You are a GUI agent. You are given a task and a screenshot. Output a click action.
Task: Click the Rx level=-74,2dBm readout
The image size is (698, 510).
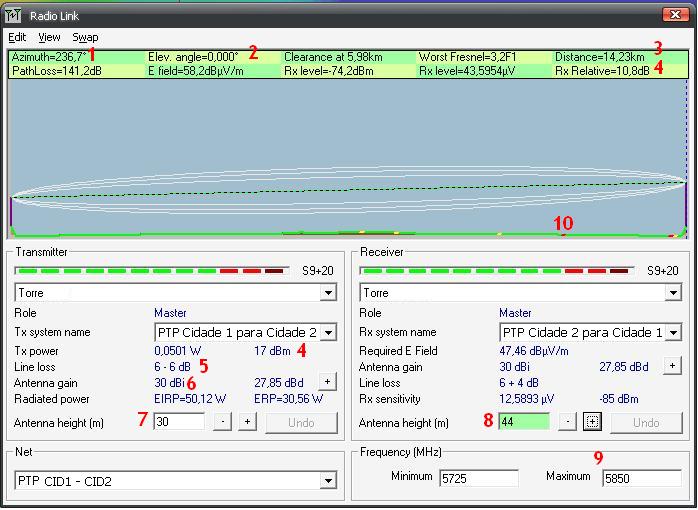point(329,71)
